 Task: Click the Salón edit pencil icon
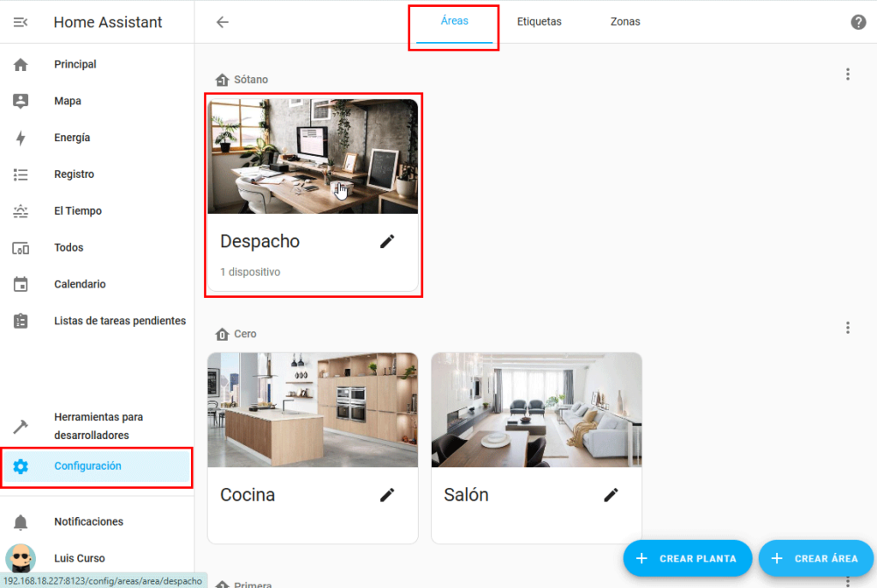[x=611, y=495]
